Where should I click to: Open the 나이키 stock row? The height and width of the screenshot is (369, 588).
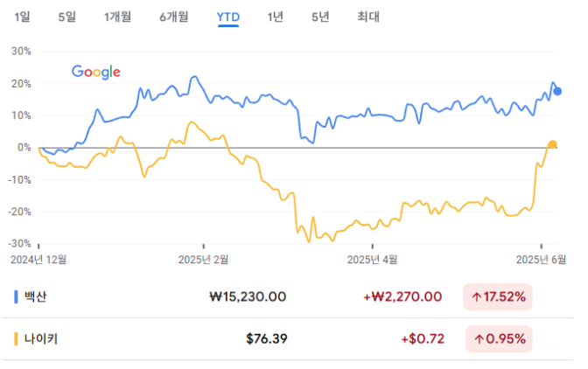288,338
